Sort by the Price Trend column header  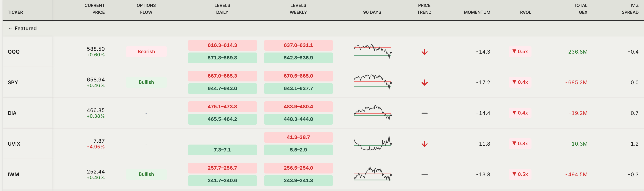tap(424, 9)
